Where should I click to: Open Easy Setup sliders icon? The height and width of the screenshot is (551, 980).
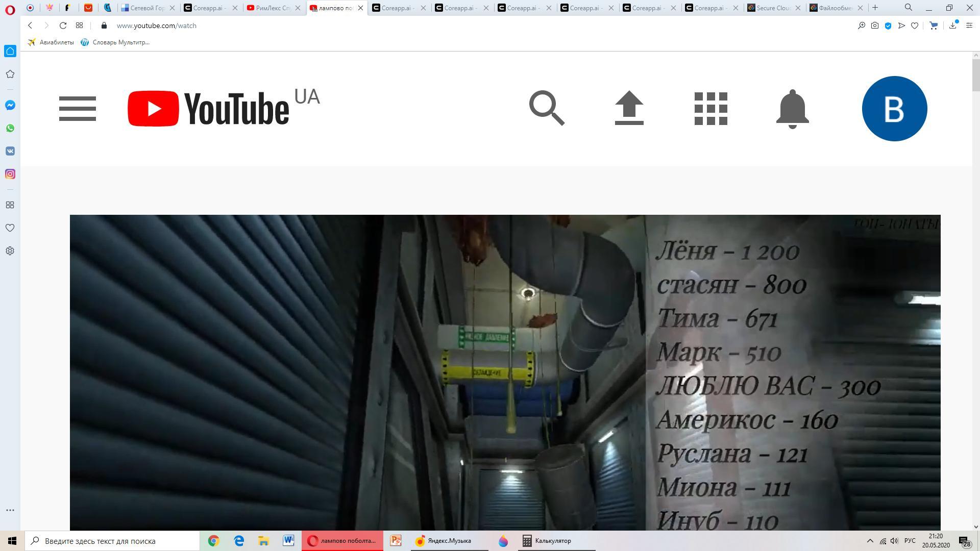(x=969, y=26)
